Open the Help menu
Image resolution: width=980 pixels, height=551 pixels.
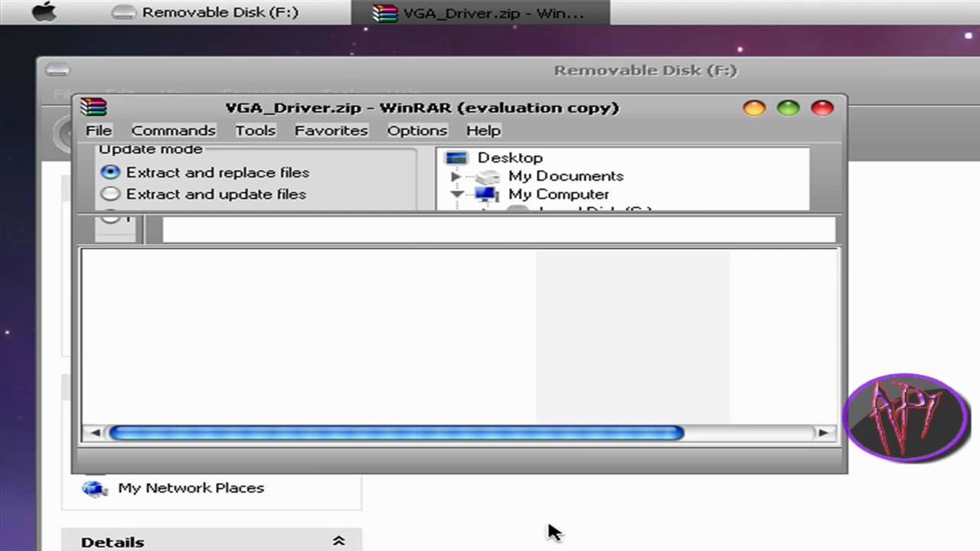tap(483, 130)
